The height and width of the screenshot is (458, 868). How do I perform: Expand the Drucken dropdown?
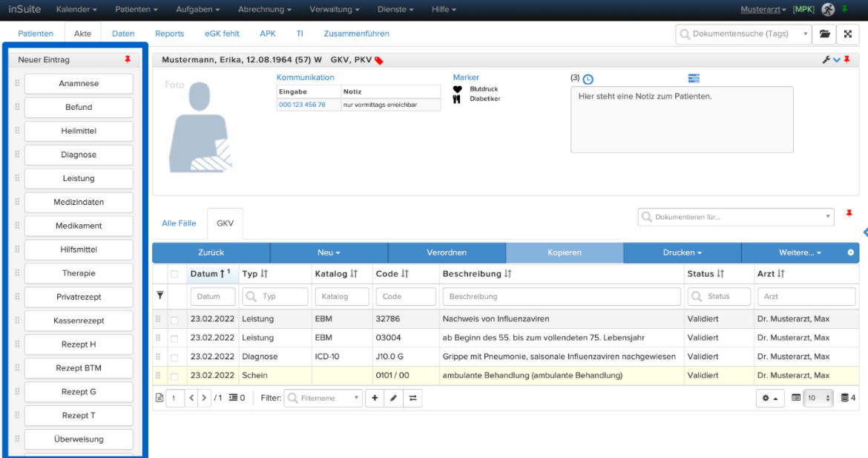point(682,252)
